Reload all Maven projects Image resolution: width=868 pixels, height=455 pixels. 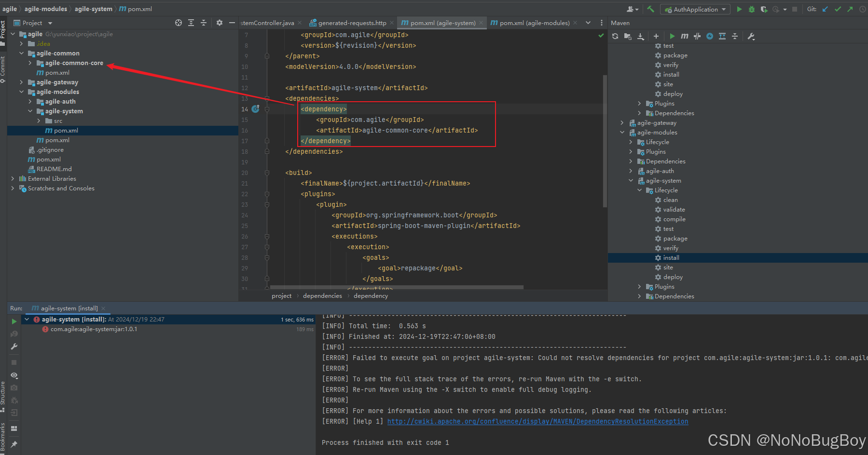[x=615, y=36]
